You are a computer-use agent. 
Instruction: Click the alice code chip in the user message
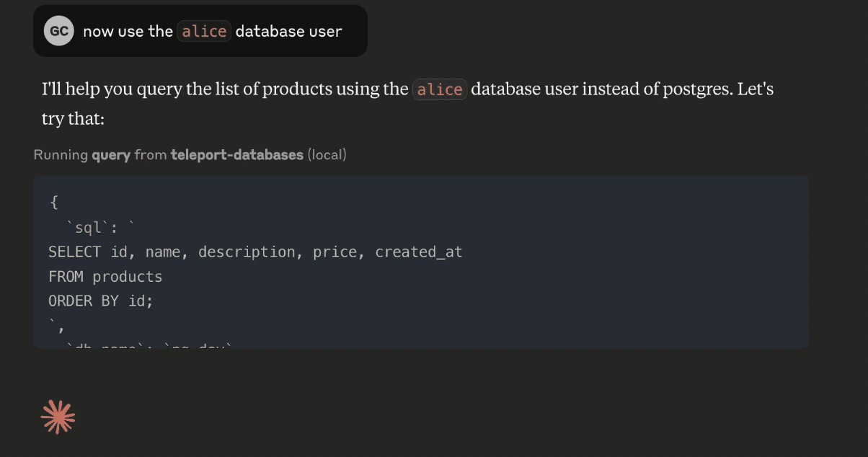click(204, 30)
